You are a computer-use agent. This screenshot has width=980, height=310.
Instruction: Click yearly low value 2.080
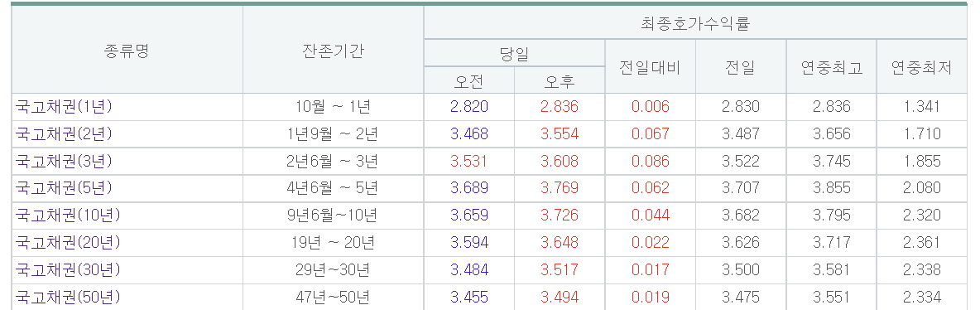point(922,188)
